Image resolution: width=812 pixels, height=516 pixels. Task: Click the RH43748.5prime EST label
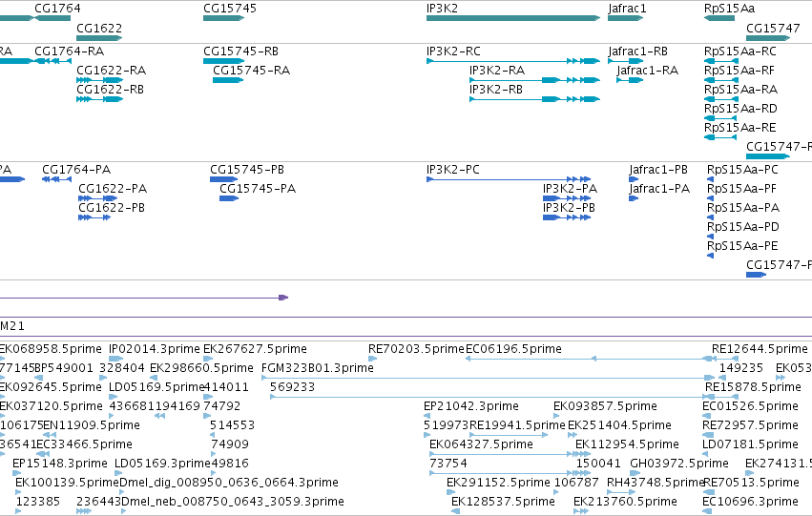click(656, 483)
